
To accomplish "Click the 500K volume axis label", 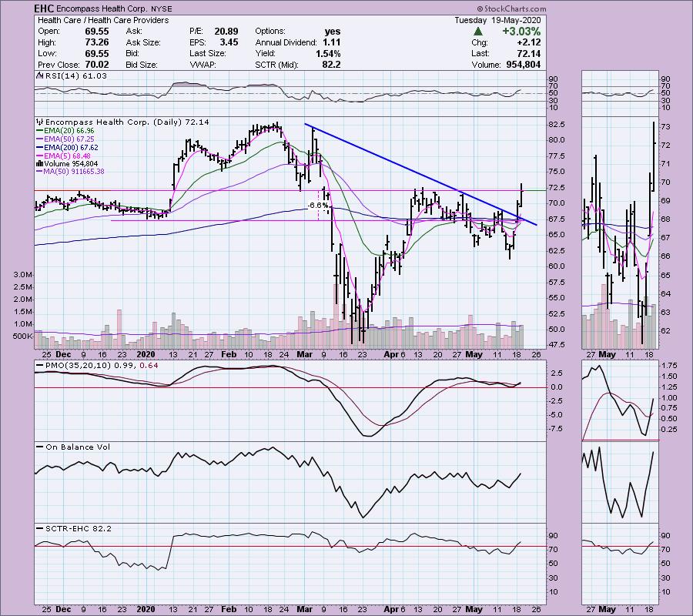I will 22,336.
